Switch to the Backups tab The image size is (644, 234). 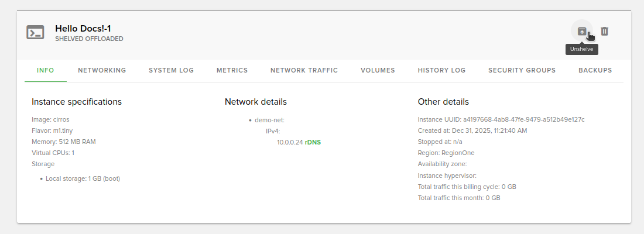click(595, 70)
